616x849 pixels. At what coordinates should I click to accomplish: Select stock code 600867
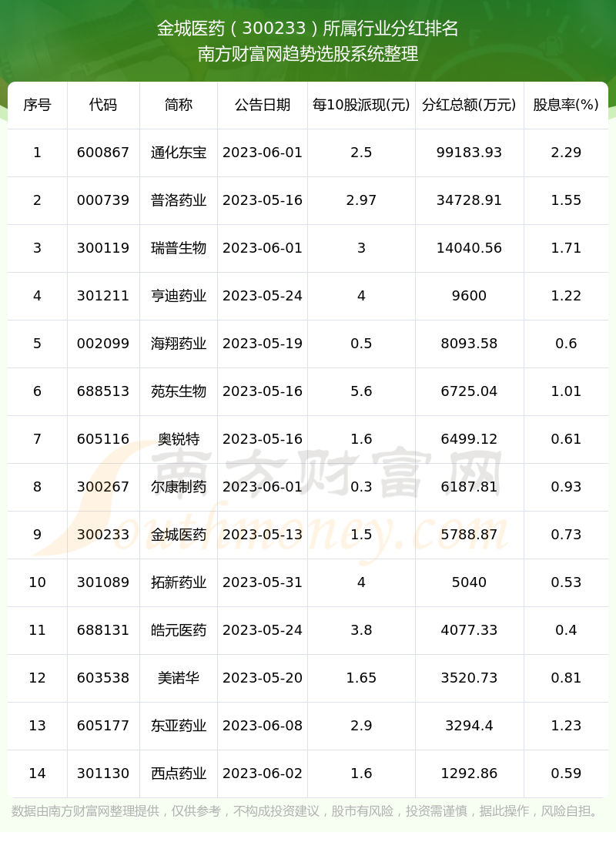point(103,153)
